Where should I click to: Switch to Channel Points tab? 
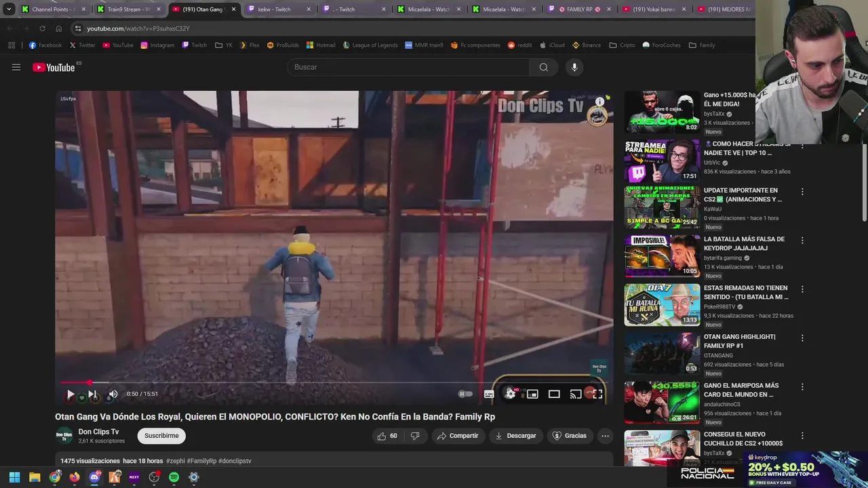coord(53,9)
